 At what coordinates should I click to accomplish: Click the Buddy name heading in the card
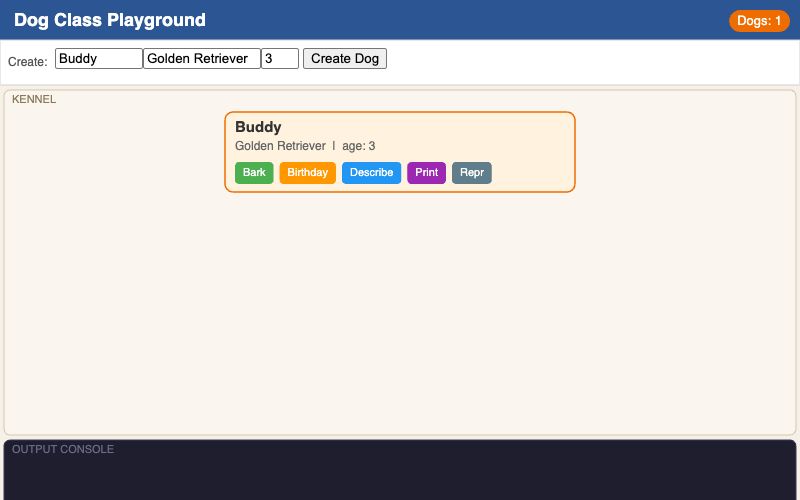258,127
